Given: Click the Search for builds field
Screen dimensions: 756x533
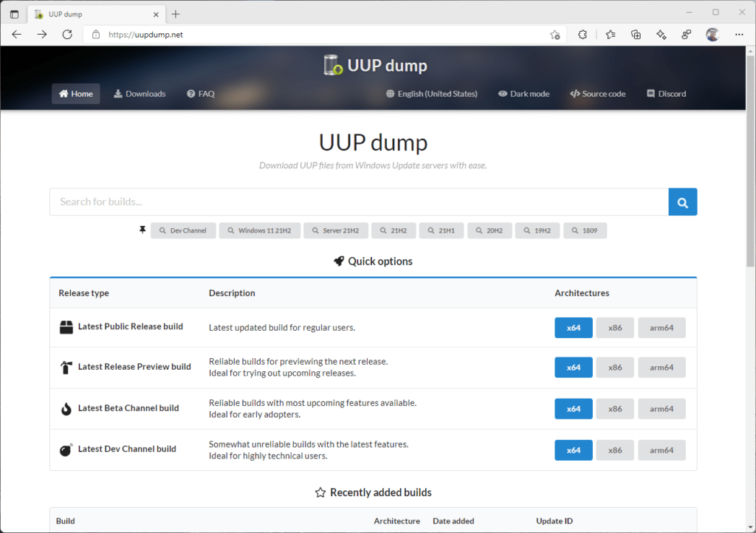Looking at the screenshot, I should 359,202.
